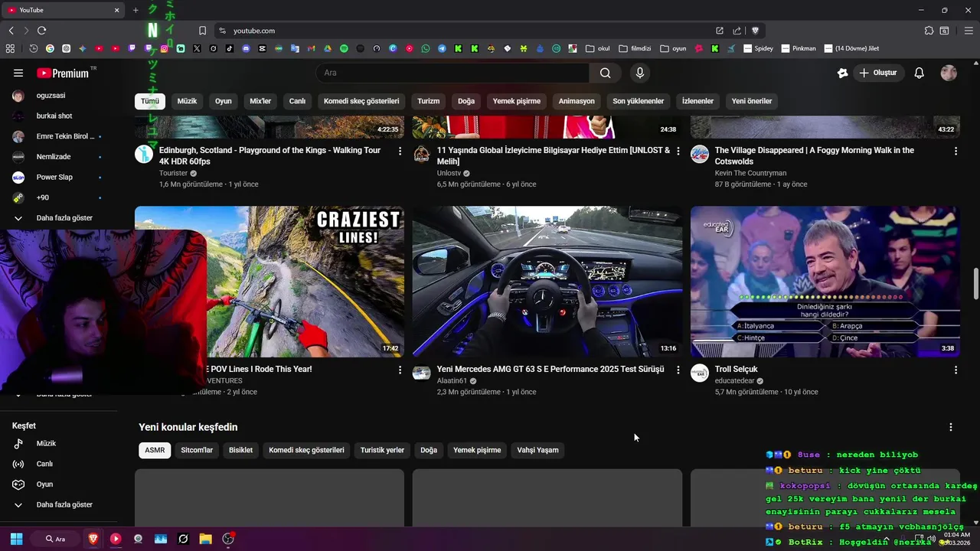This screenshot has height=551, width=980.
Task: Open the 'educatedear' channel link
Action: (x=734, y=381)
